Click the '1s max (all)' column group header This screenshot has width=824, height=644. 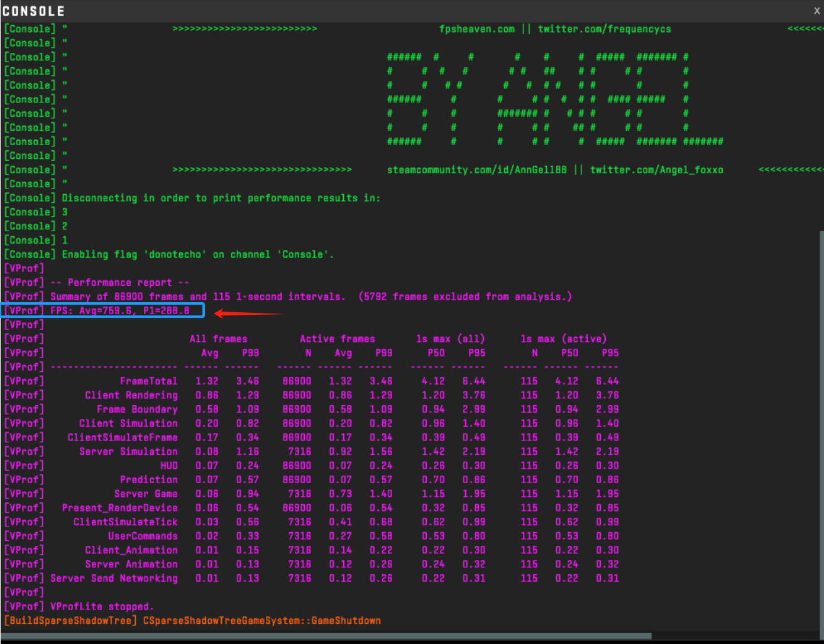(x=450, y=339)
